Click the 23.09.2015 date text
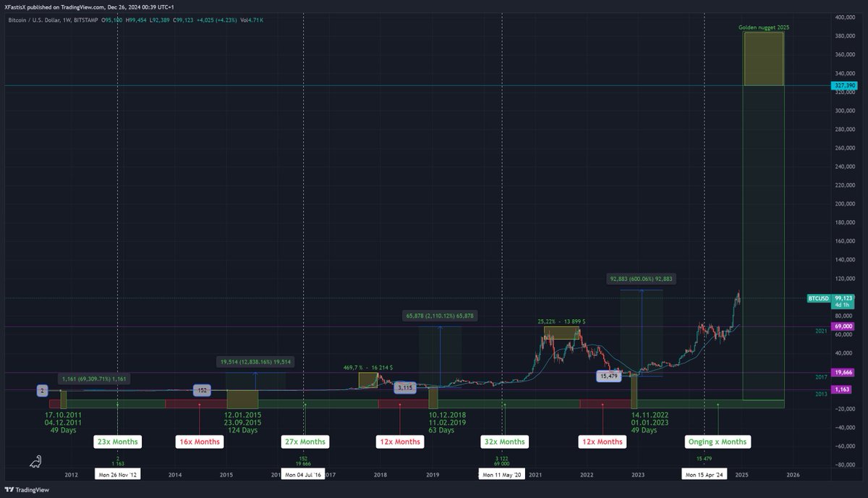 pyautogui.click(x=242, y=422)
